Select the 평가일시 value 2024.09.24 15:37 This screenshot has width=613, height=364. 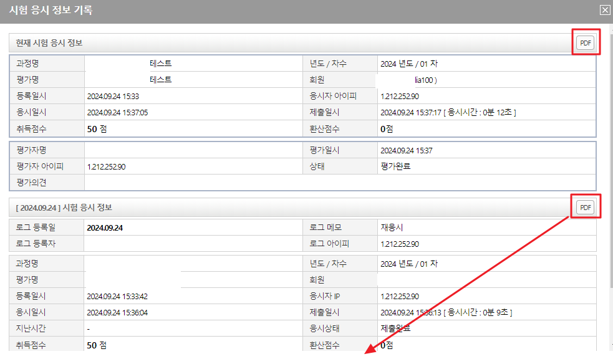click(406, 150)
